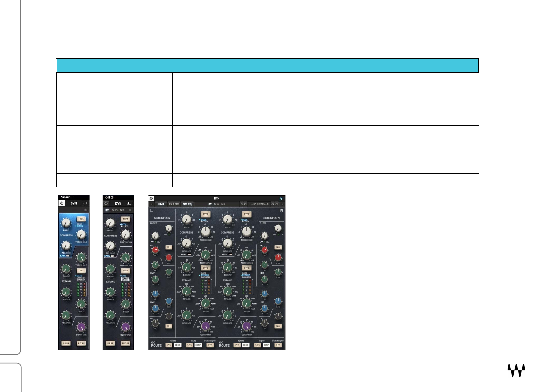554x392 pixels.
Task: Toggle right FLTR+EQ to DYN button
Action: [278, 345]
